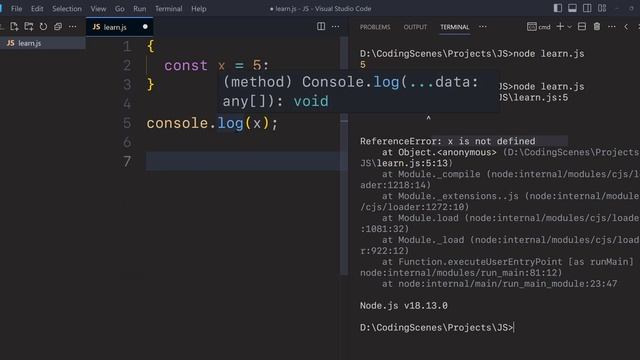This screenshot has height=360, width=640.
Task: Open the Selection menu
Action: 67,9
